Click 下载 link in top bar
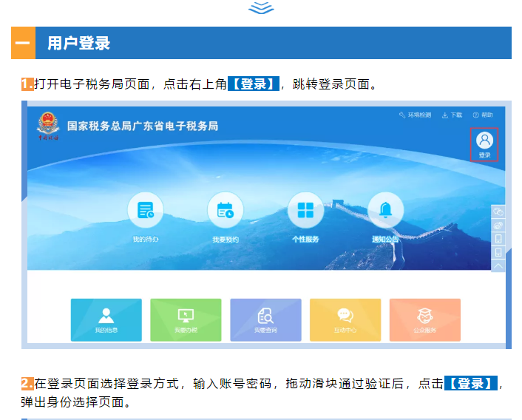Viewport: 522px width, 420px height. point(452,115)
